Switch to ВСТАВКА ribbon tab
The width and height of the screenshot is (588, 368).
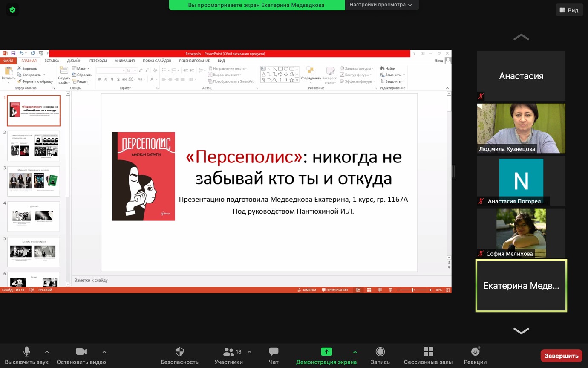pyautogui.click(x=52, y=61)
